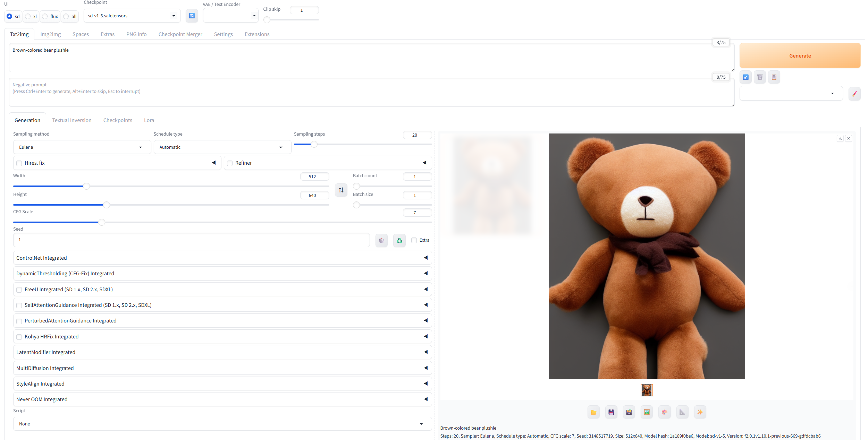Click the sparkles upscale icon below image
The height and width of the screenshot is (440, 868).
(x=700, y=412)
